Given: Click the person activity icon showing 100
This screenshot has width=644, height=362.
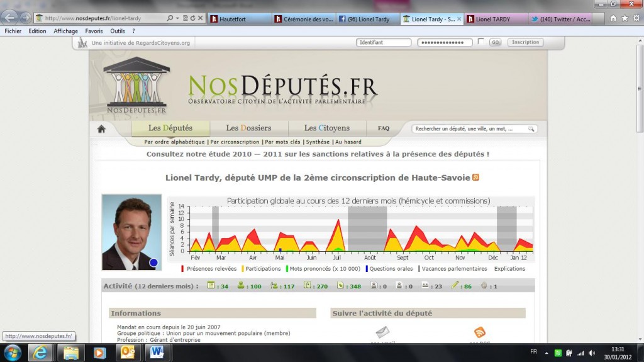Looking at the screenshot, I should point(241,285).
